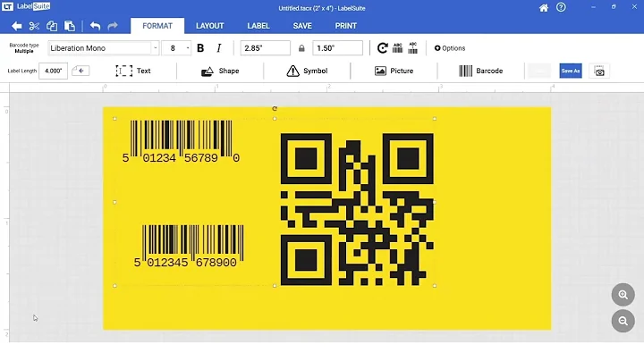
Task: Click the screenshot camera icon
Action: coord(599,71)
